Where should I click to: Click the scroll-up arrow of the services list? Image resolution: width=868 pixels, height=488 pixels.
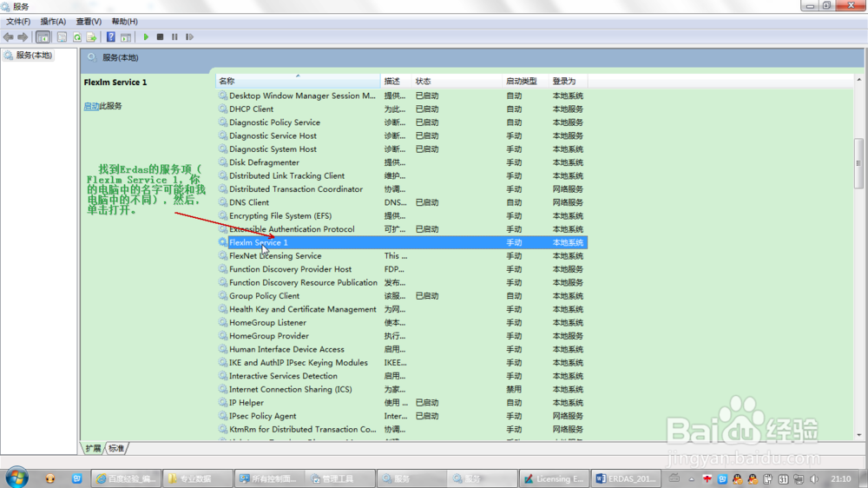(858, 80)
